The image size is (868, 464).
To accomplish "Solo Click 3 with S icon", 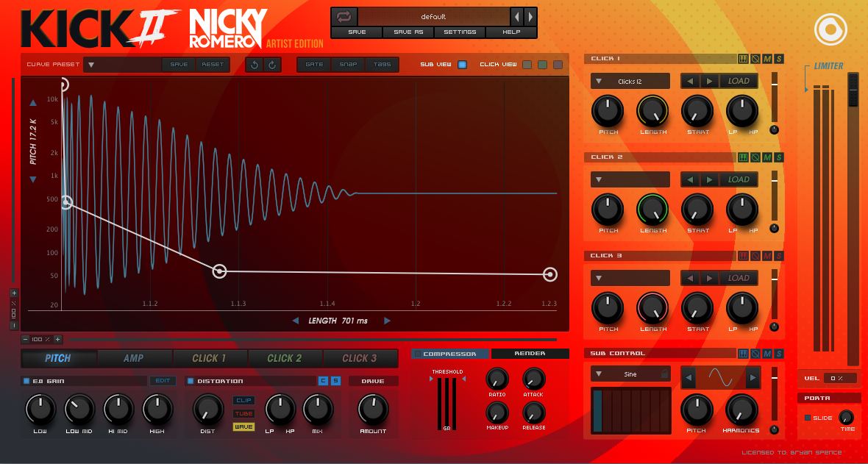I will 779,256.
